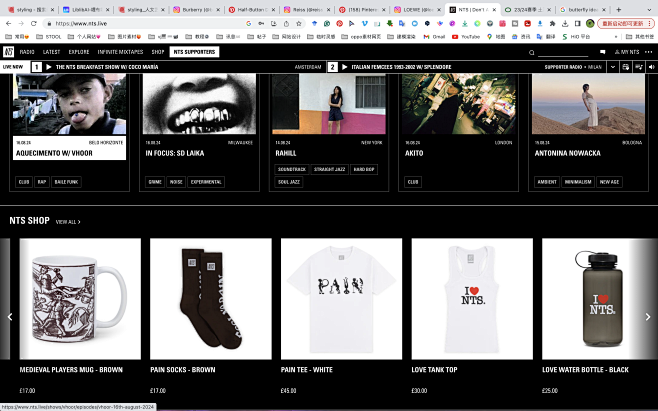The height and width of the screenshot is (411, 658).
Task: Open a new browser tab
Action: [x=619, y=9]
